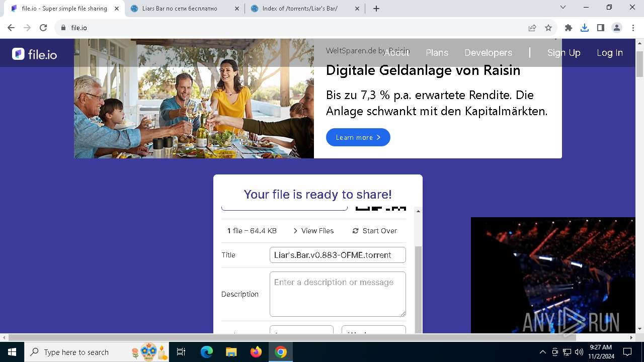This screenshot has height=362, width=644.
Task: Bookmark this tab with star
Action: coord(548,28)
